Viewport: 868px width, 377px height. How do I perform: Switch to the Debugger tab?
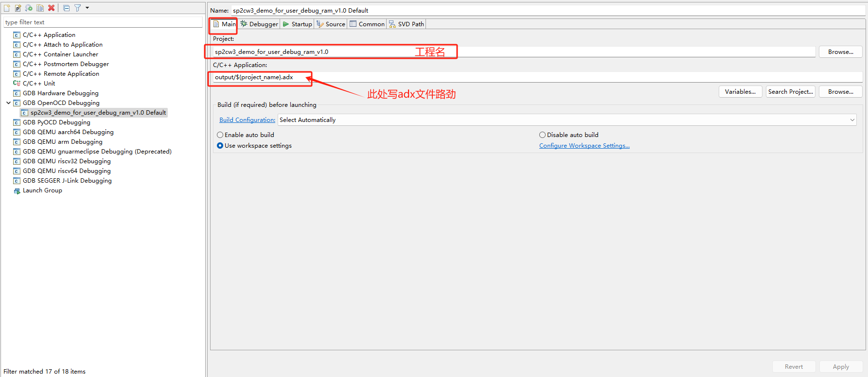(259, 24)
